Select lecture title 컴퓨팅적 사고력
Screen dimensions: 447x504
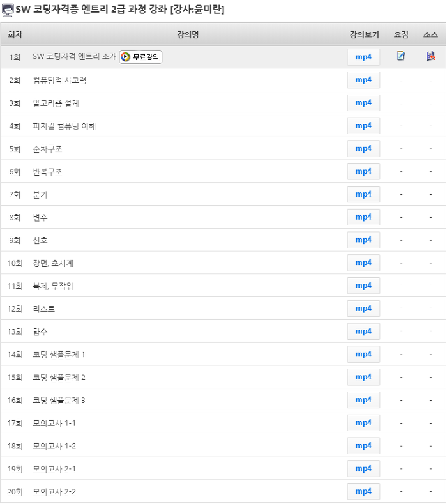pyautogui.click(x=59, y=80)
